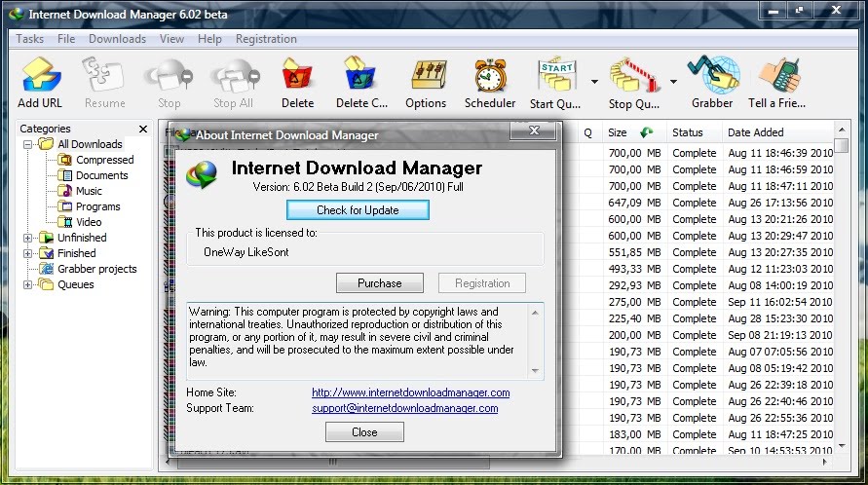Click the warning text scroll-up arrow
Image resolution: width=868 pixels, height=485 pixels.
535,313
